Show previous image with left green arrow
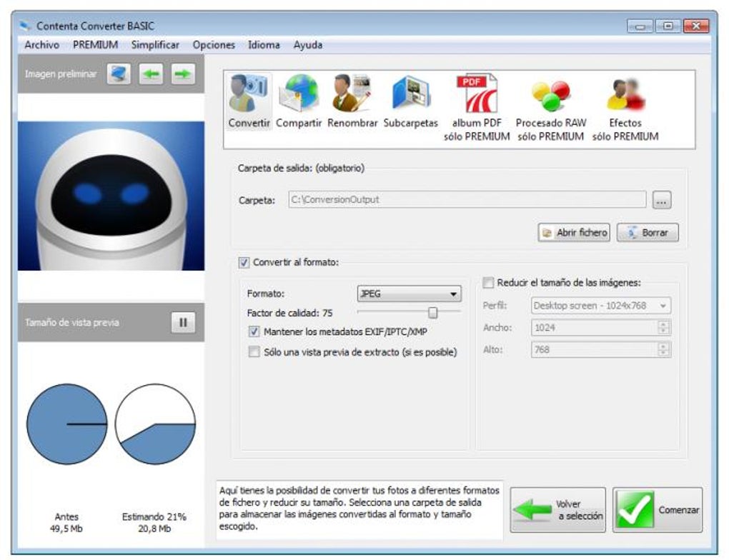 (151, 74)
